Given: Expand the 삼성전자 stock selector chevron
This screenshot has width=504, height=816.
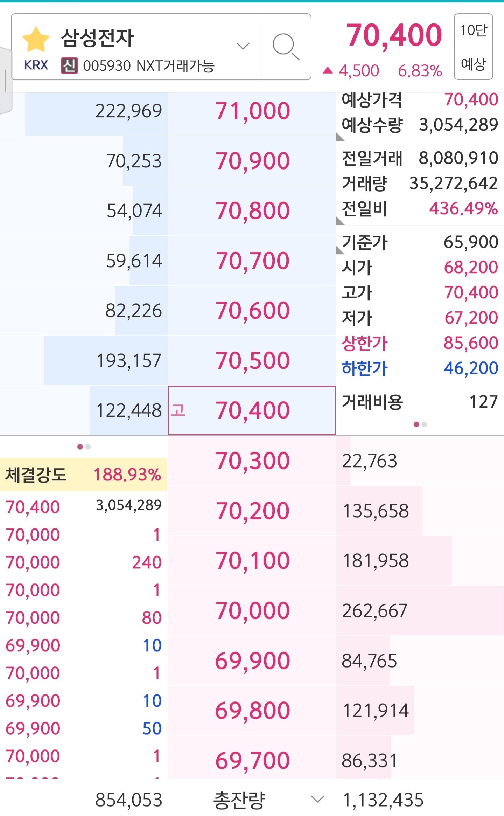Looking at the screenshot, I should pos(243,46).
